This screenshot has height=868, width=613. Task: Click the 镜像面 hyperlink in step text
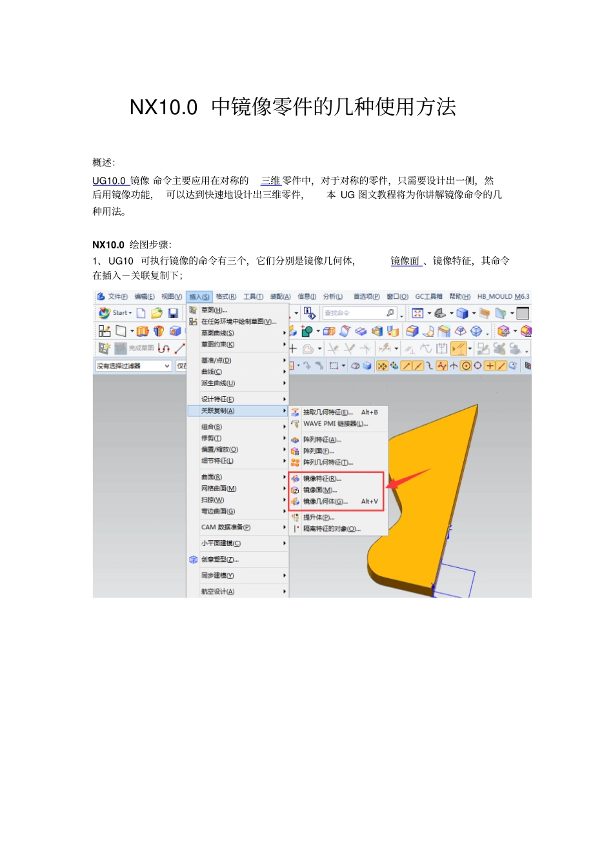pyautogui.click(x=405, y=261)
